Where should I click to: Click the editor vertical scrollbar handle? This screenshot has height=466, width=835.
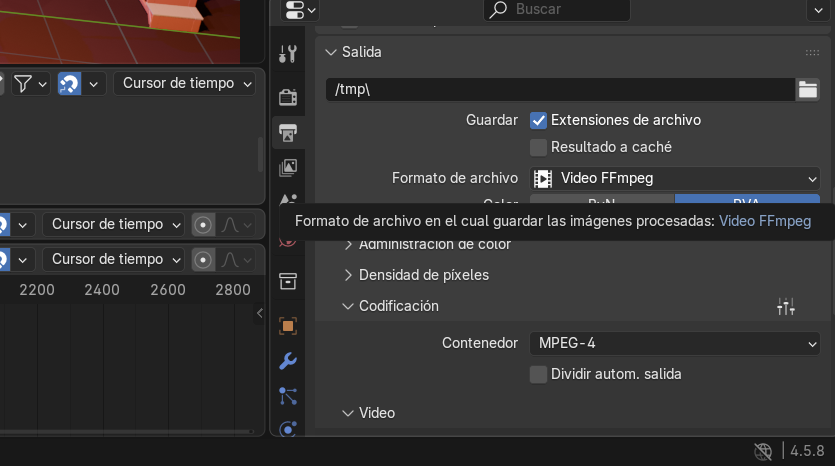coord(260,154)
